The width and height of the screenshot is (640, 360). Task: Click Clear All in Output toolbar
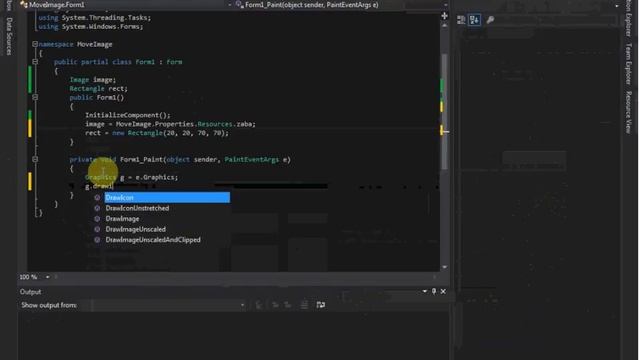[x=304, y=305]
